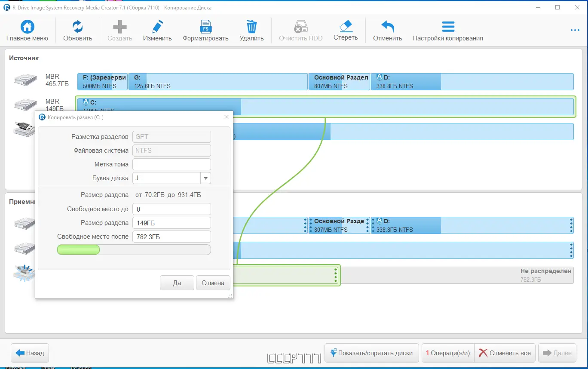Screen dimensions: 588x369
Task: Click the Размер раздела 149ГБ field
Action: [171, 223]
